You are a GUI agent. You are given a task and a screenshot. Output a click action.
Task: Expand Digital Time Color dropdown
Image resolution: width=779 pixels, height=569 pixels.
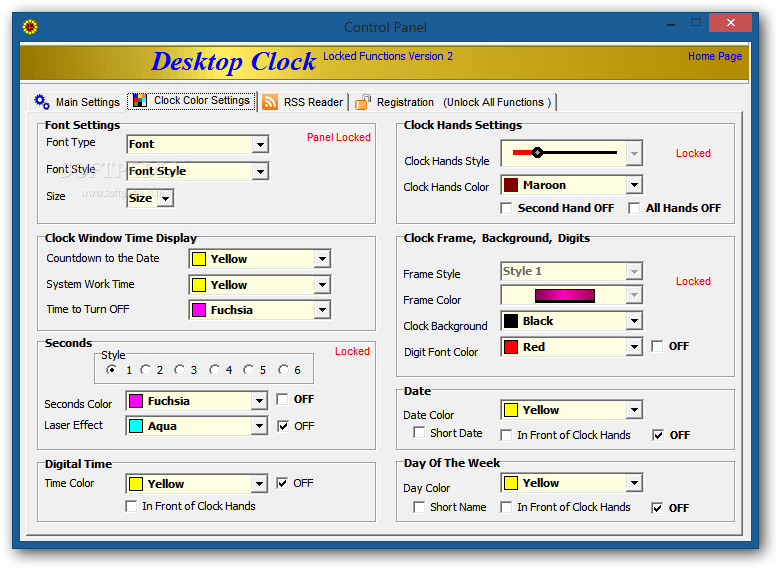point(259,484)
